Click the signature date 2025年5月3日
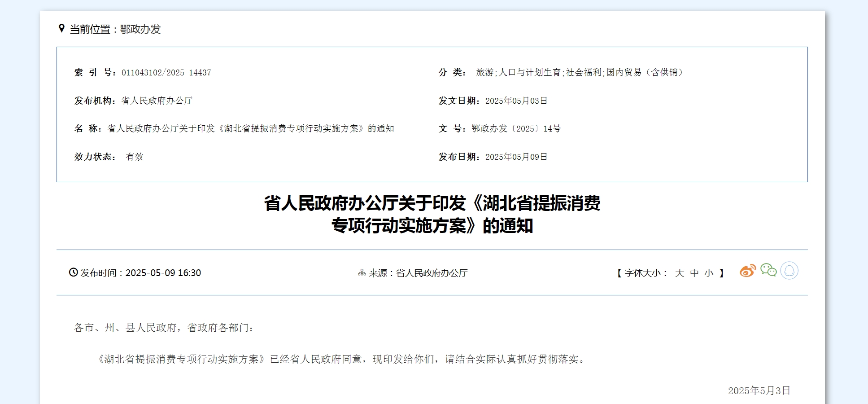Screen dimensions: 868x404 759,391
